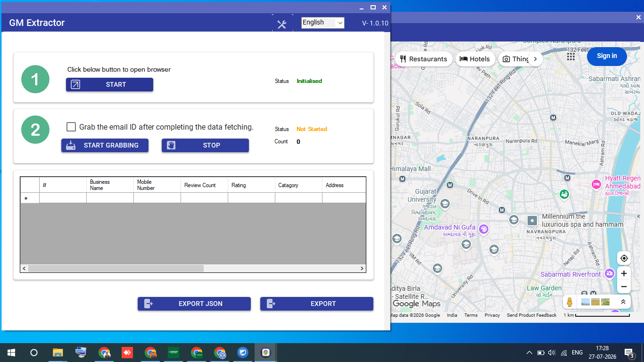Click the Hyatt Regency hotel pin

click(596, 184)
